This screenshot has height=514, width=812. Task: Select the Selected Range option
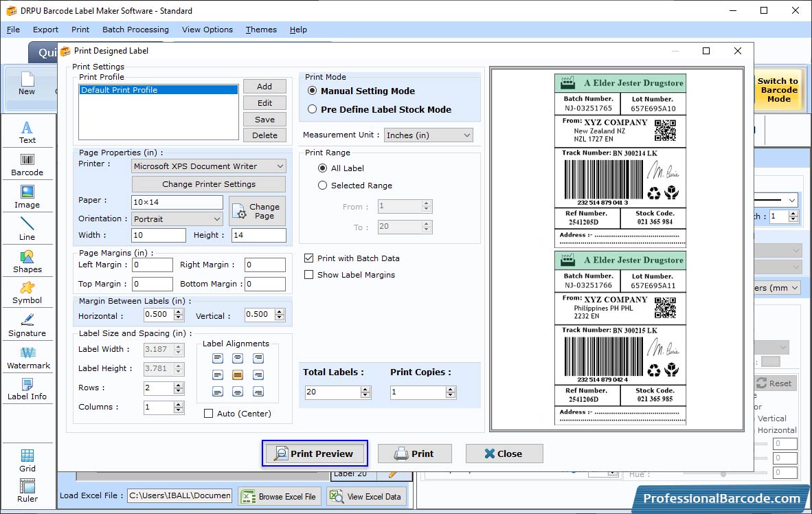pos(323,185)
